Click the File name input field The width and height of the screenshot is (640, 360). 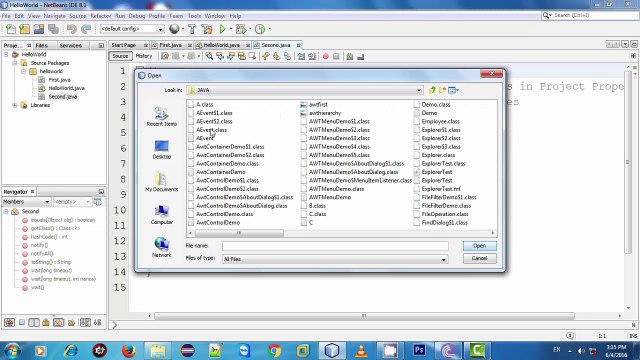(335, 246)
